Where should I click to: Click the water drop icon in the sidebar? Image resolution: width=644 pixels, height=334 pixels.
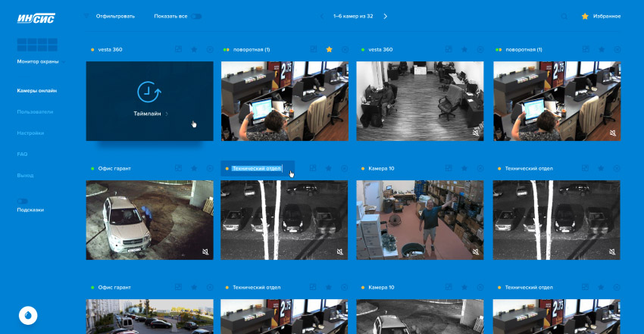[28, 314]
